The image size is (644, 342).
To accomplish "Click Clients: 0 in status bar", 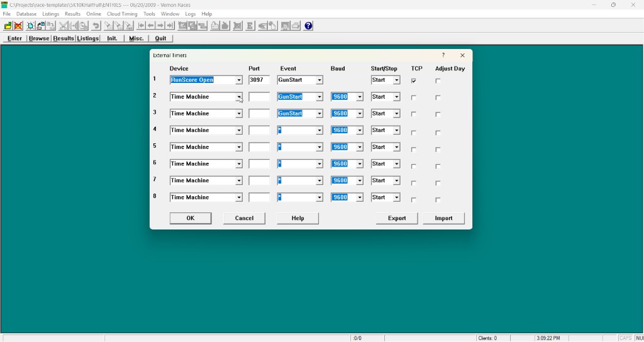I will pos(487,338).
